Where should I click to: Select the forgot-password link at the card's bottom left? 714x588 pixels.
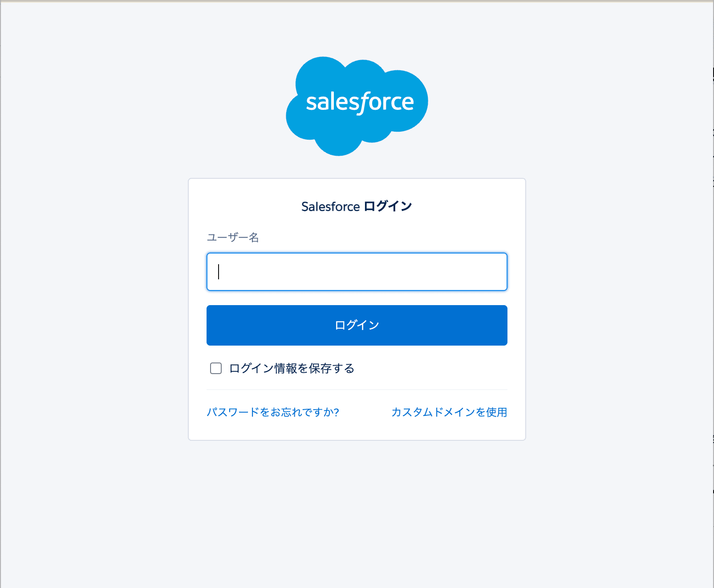(273, 412)
